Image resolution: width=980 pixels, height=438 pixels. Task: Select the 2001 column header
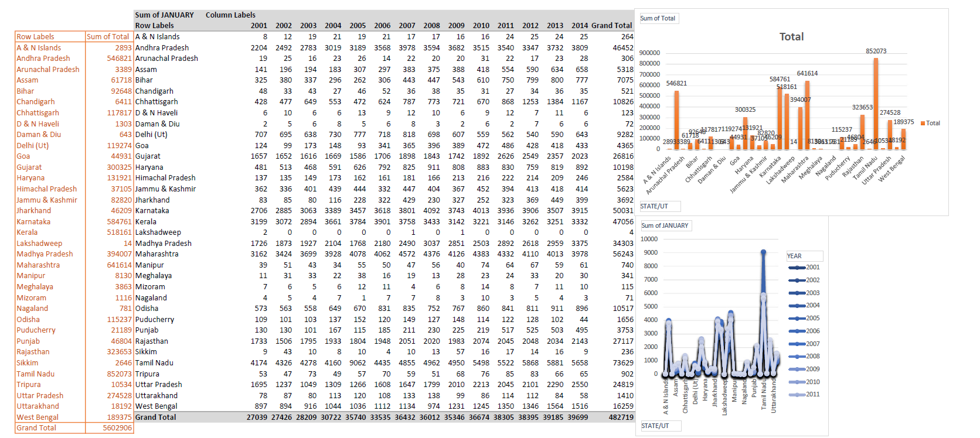[x=259, y=25]
